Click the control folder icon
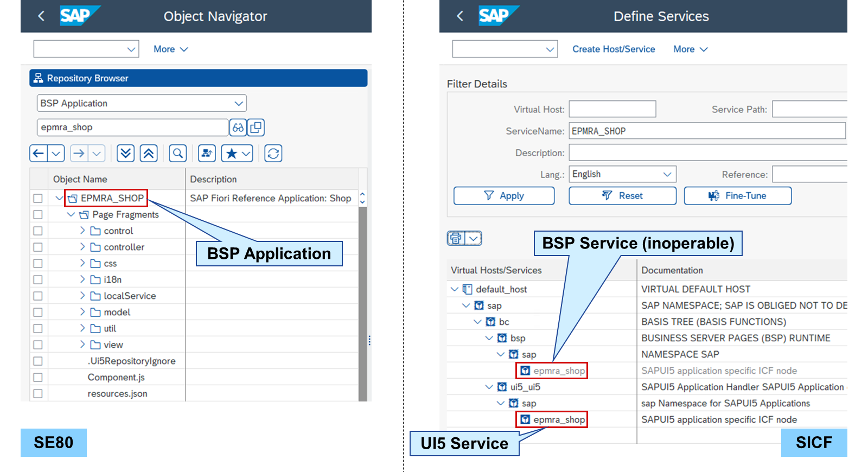The width and height of the screenshot is (868, 472). pos(95,231)
